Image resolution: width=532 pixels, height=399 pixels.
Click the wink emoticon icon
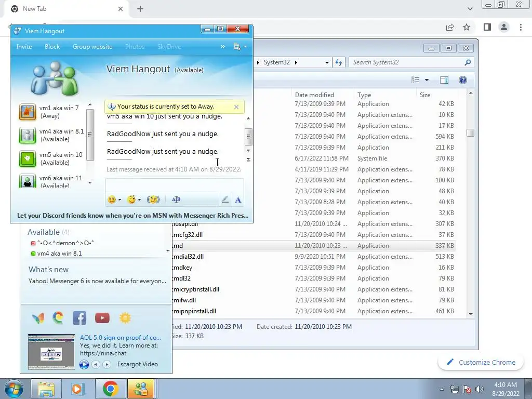131,199
